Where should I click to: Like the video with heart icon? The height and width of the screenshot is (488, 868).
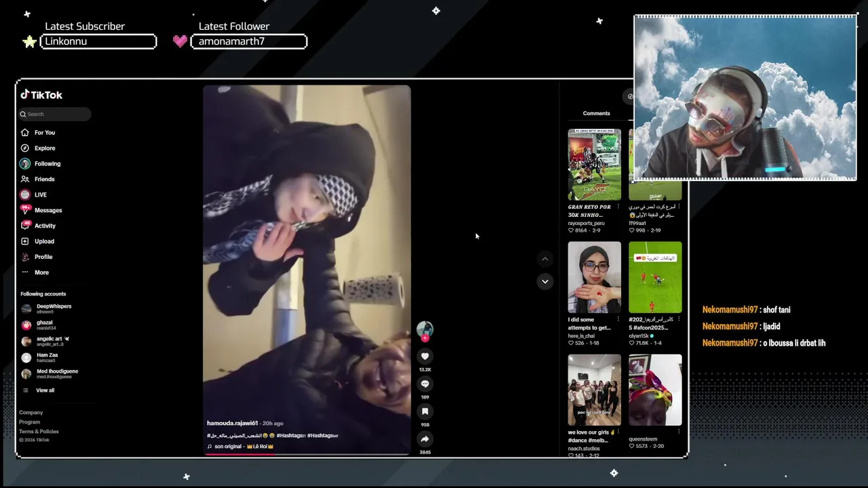pyautogui.click(x=425, y=357)
